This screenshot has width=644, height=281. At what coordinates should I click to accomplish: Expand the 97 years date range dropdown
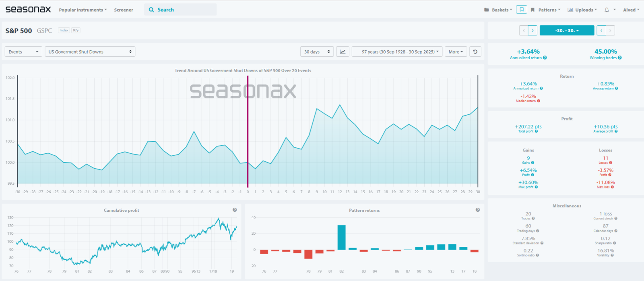tap(397, 52)
